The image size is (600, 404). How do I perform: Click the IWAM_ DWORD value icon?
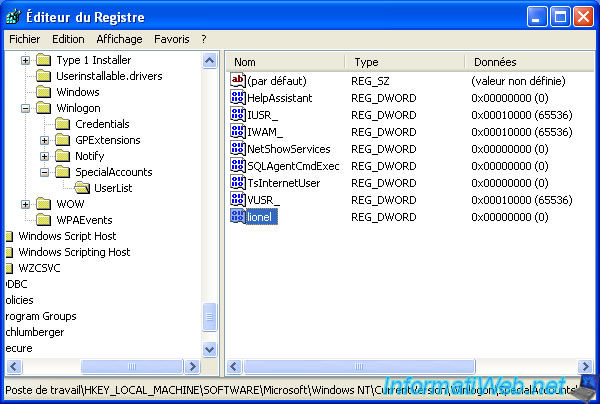(238, 132)
